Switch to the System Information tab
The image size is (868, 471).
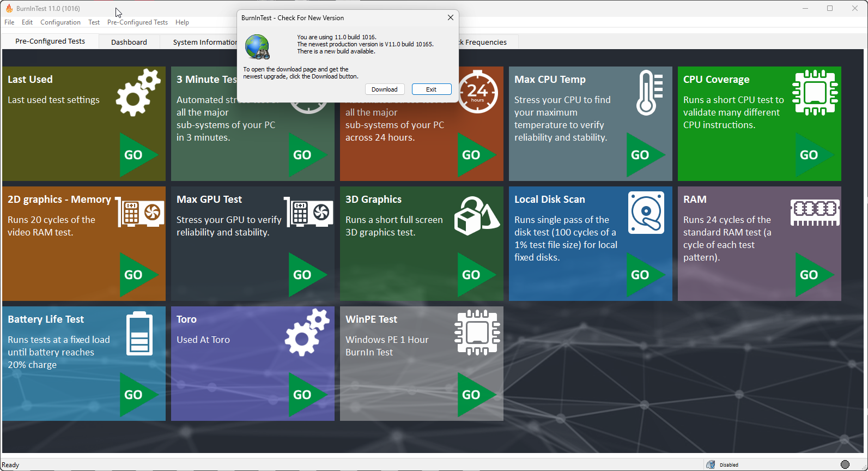pos(199,42)
